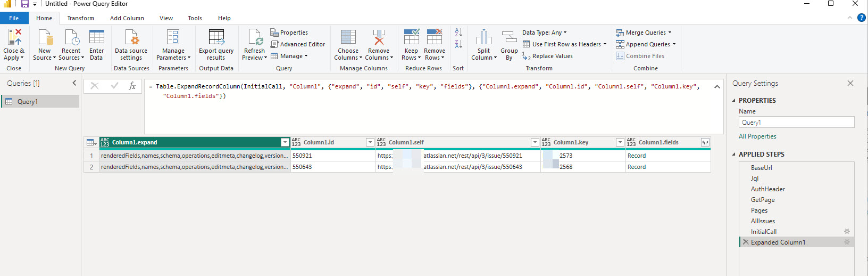Click the Group By icon
This screenshot has width=868, height=276.
coord(509,37)
